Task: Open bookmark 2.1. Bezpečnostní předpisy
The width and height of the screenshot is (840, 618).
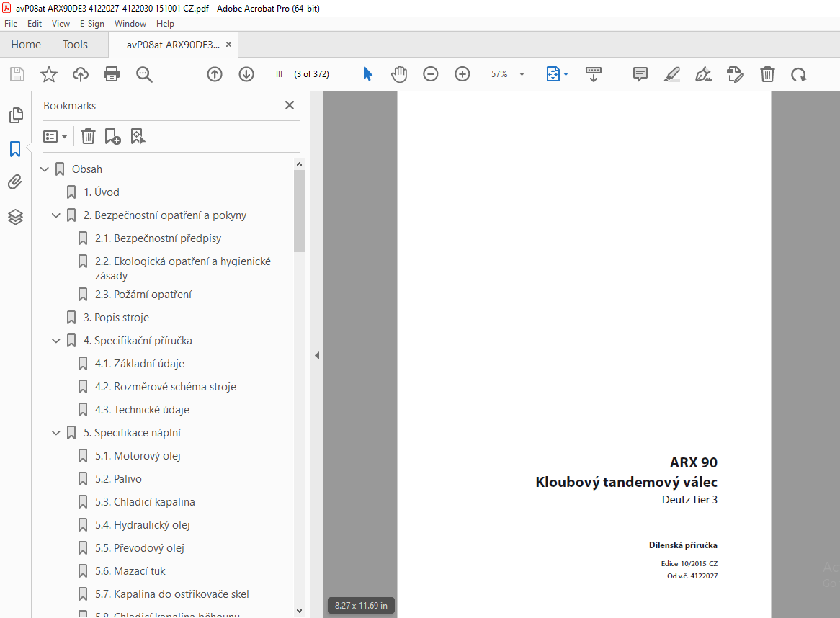Action: point(158,238)
